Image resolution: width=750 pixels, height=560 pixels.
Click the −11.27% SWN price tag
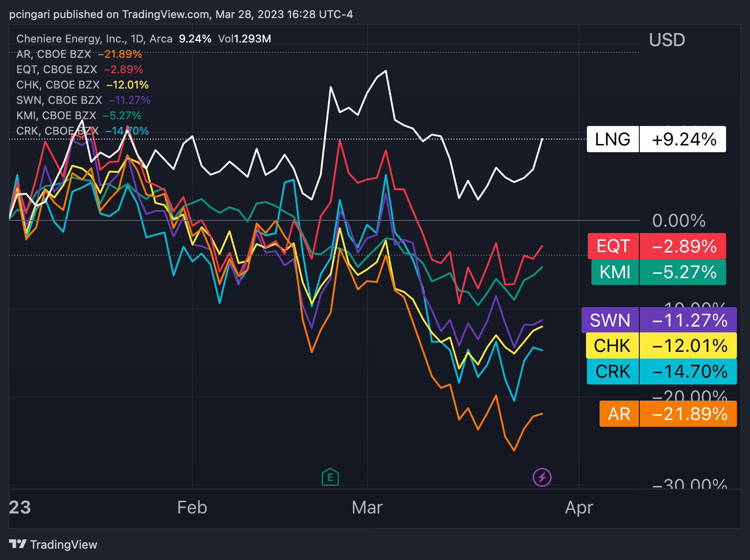click(x=689, y=320)
